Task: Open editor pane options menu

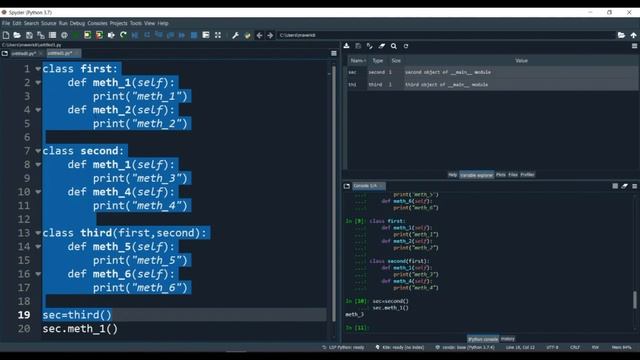Action: click(x=334, y=53)
